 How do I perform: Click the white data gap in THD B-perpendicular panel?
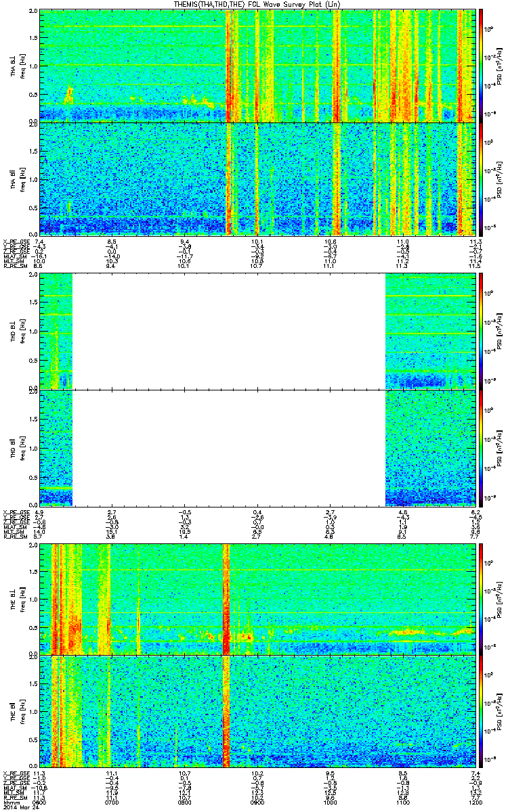tap(229, 332)
